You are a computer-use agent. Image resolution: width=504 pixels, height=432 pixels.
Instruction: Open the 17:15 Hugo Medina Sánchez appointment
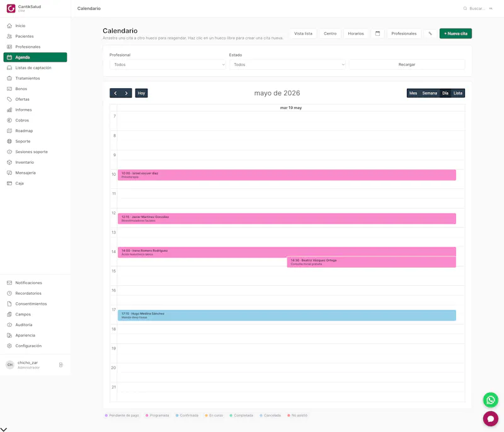tap(287, 315)
